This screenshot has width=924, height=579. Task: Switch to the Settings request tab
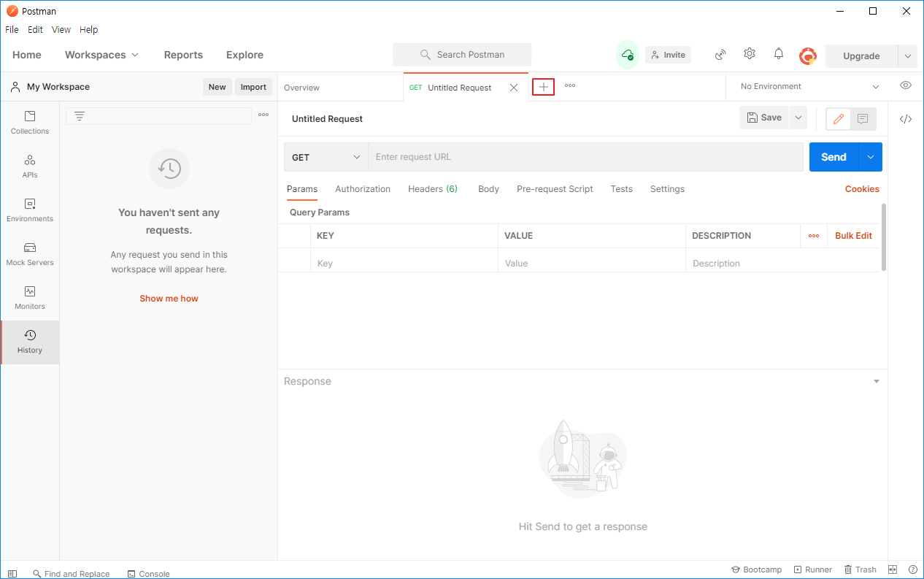(x=667, y=188)
